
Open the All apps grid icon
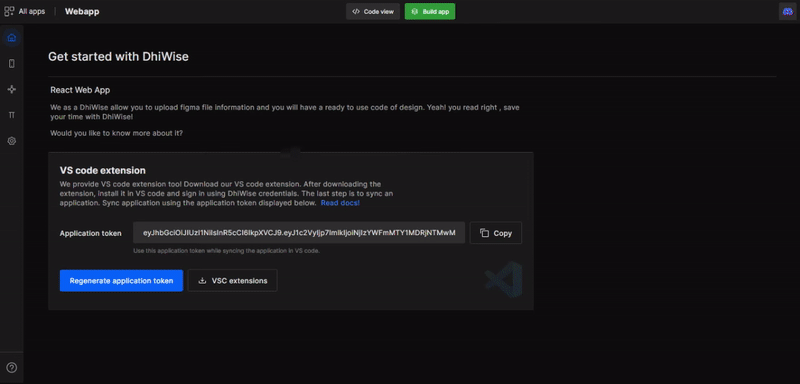(x=9, y=11)
